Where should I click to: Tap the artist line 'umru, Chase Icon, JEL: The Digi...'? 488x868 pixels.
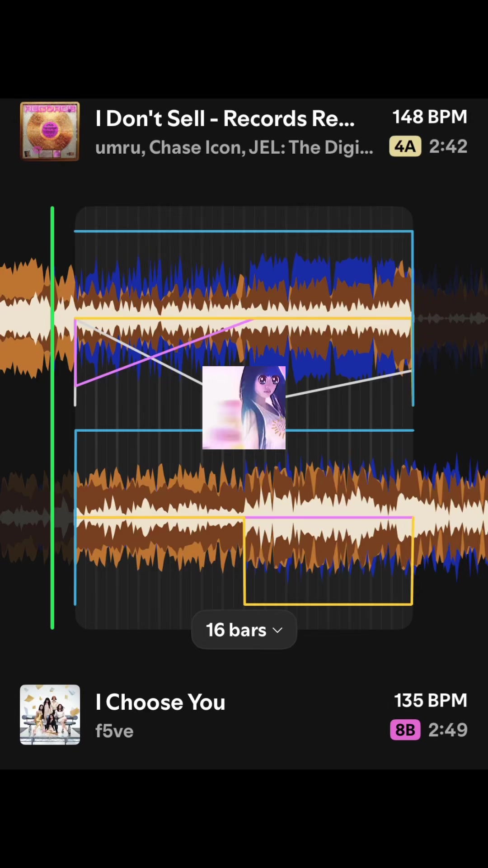234,147
